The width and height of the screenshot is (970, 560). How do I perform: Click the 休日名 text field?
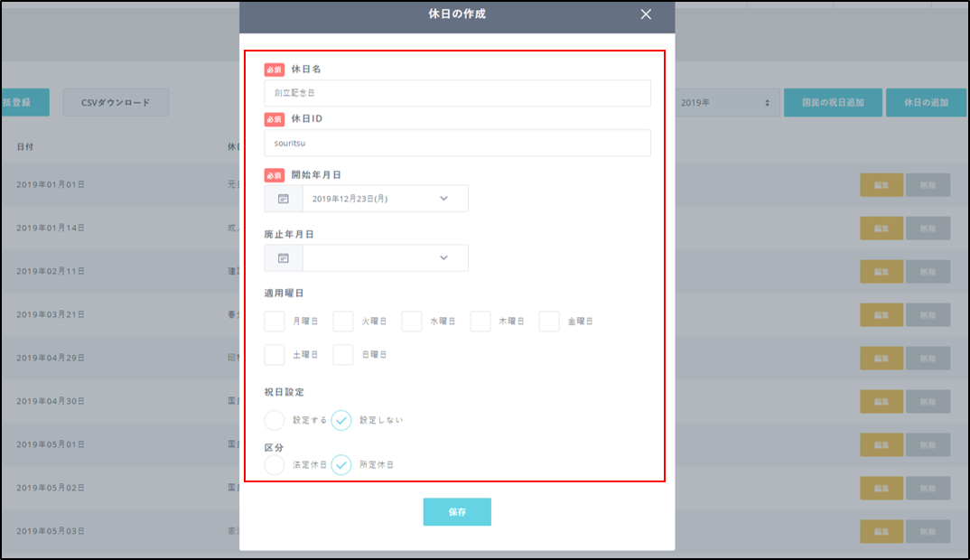coord(457,93)
